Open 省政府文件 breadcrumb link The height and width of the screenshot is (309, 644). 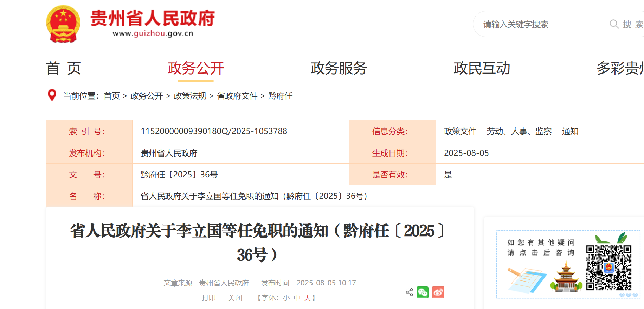[237, 96]
